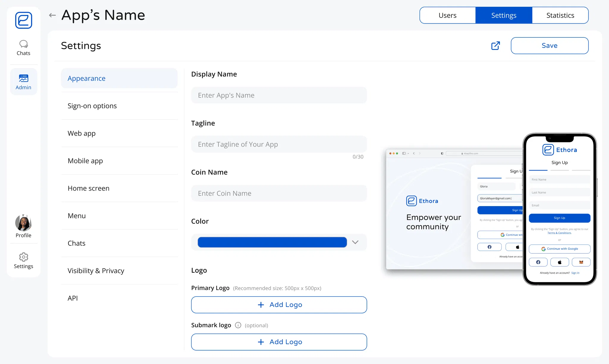Click the Ethora logo in sidebar
The image size is (609, 364).
23,20
